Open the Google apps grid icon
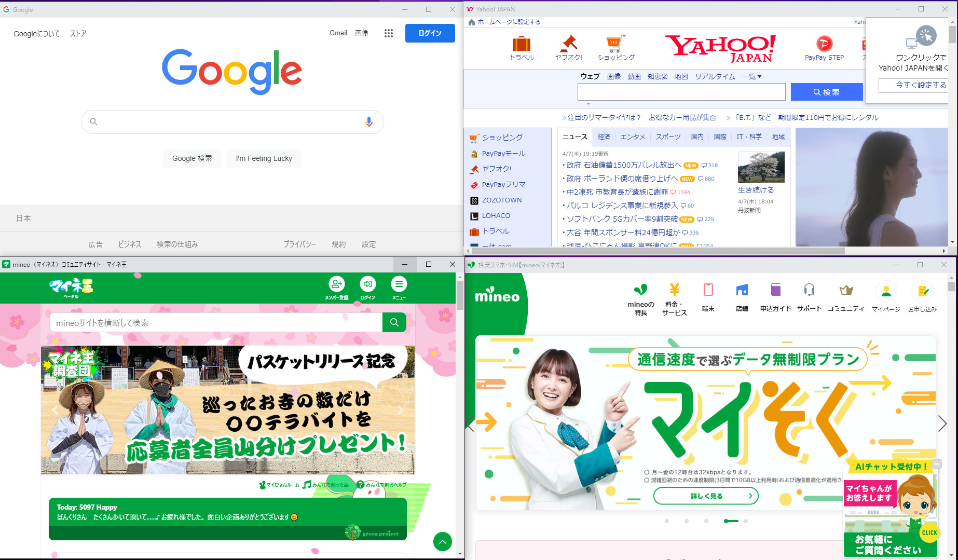This screenshot has width=958, height=560. [x=388, y=33]
